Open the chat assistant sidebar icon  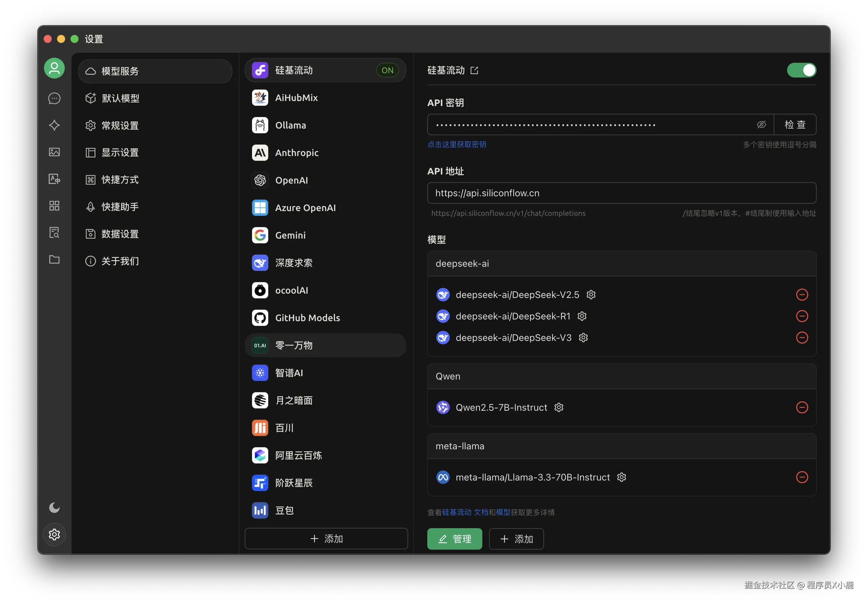pyautogui.click(x=54, y=98)
